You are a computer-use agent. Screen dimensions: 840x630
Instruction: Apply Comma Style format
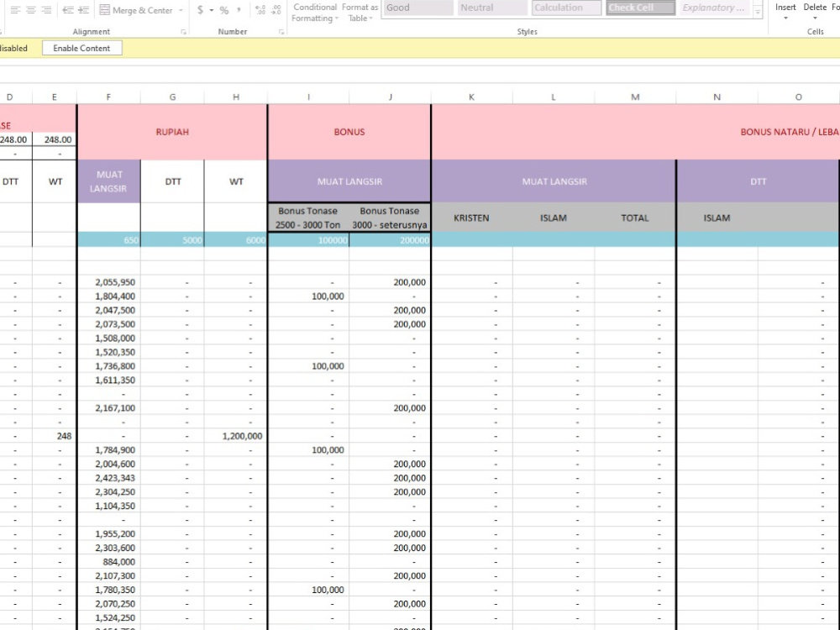point(239,10)
